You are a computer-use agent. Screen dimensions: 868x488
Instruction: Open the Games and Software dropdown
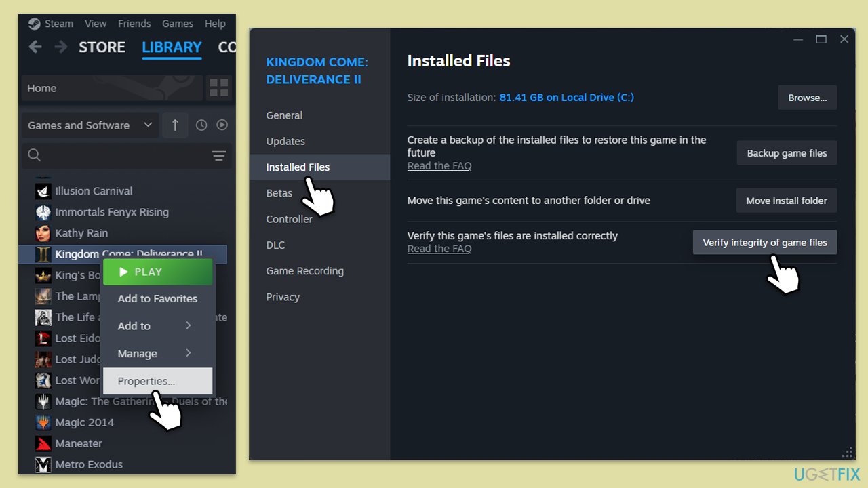pyautogui.click(x=90, y=125)
